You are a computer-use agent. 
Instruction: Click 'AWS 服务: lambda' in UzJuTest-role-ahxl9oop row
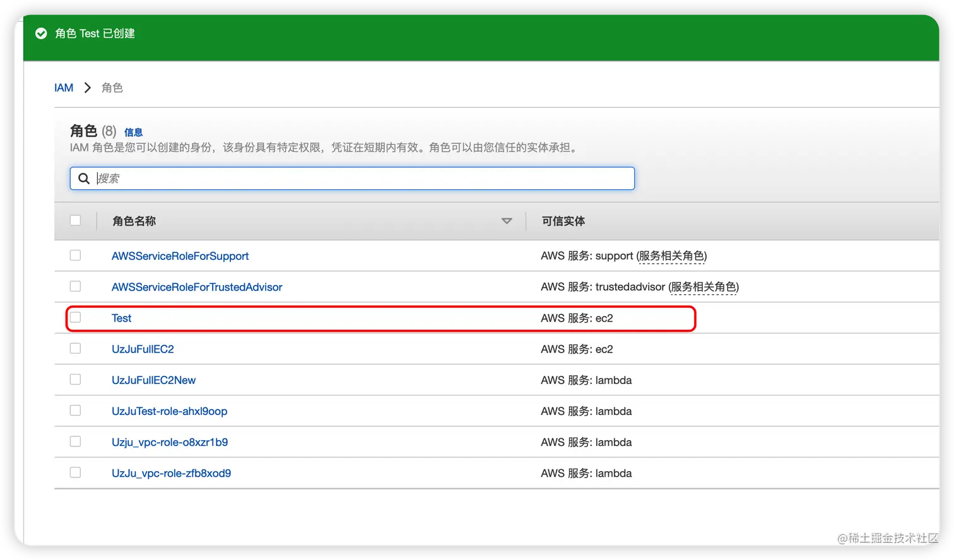pos(586,411)
